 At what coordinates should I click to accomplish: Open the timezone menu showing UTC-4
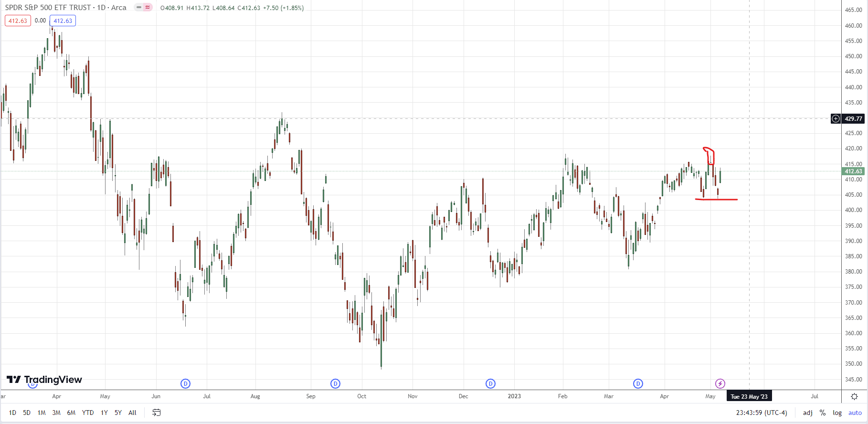[x=761, y=413]
